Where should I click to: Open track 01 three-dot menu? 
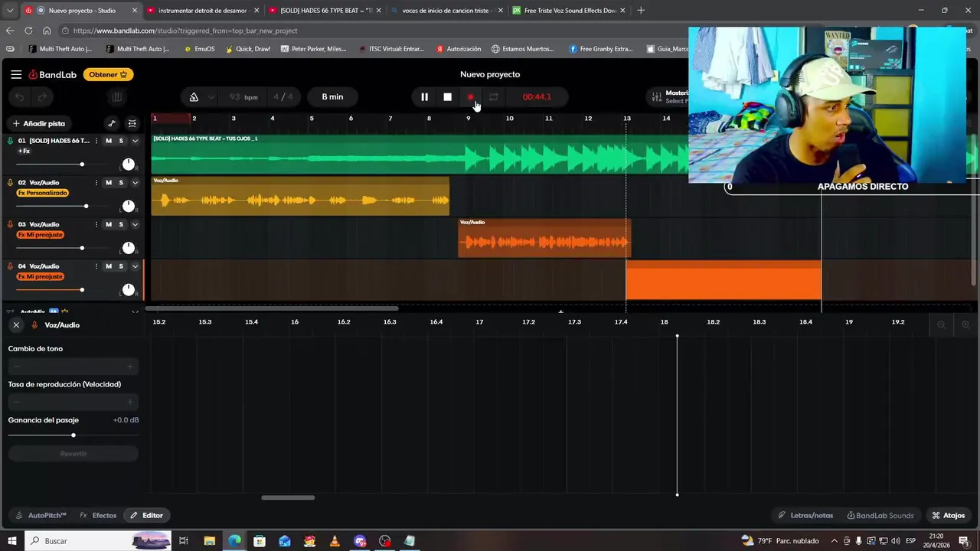[96, 141]
